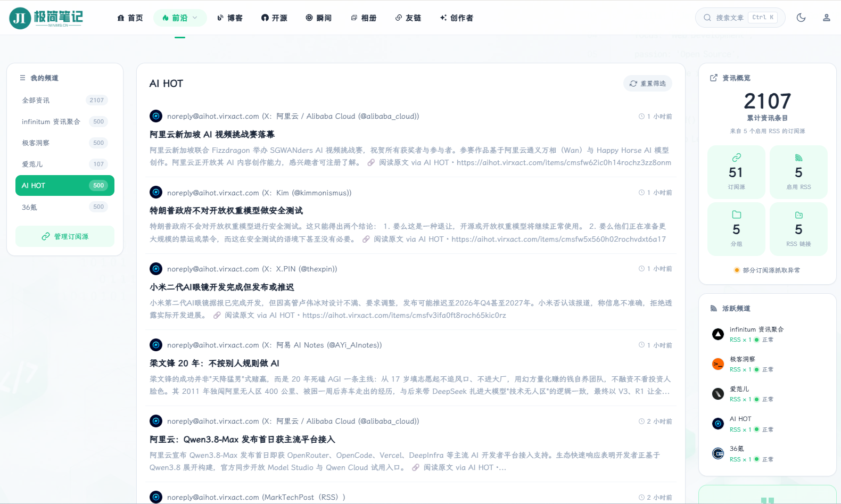Viewport: 841px width, 504px height.
Task: Open article 特朗普政府不对开放权重模型做安全测试
Action: [x=226, y=210]
